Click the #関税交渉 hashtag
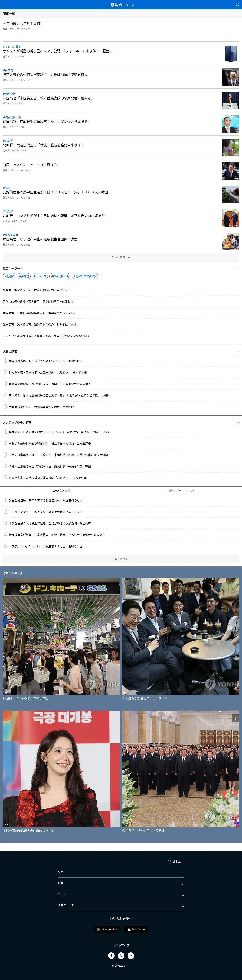Screen dimensions: 242x980 pos(9,94)
